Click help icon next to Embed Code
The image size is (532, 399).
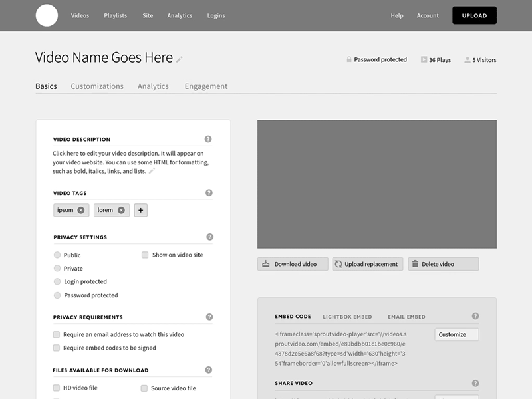tap(475, 316)
